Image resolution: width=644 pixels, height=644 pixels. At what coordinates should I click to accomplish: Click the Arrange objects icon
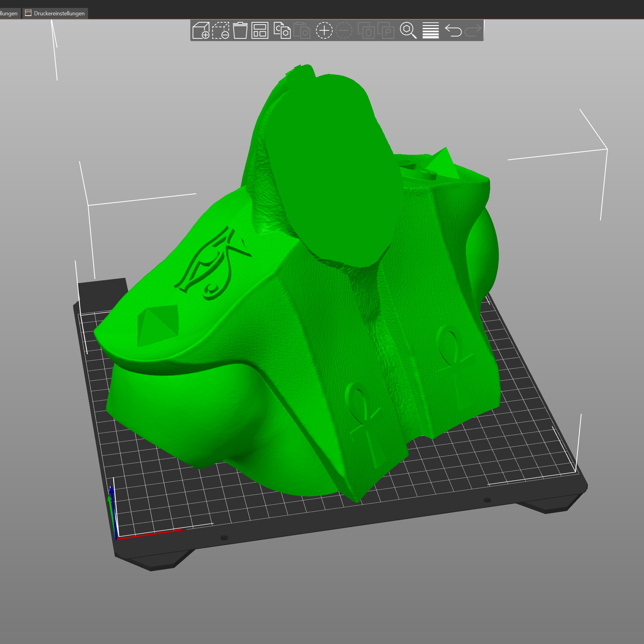260,30
